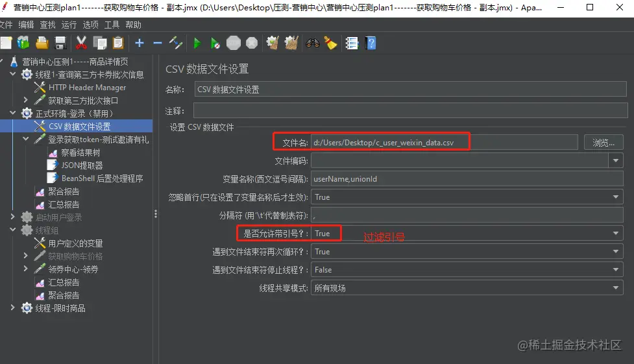Viewport: 634px width, 364px height.
Task: Select 用户定义的变量 tree item
Action: point(75,243)
